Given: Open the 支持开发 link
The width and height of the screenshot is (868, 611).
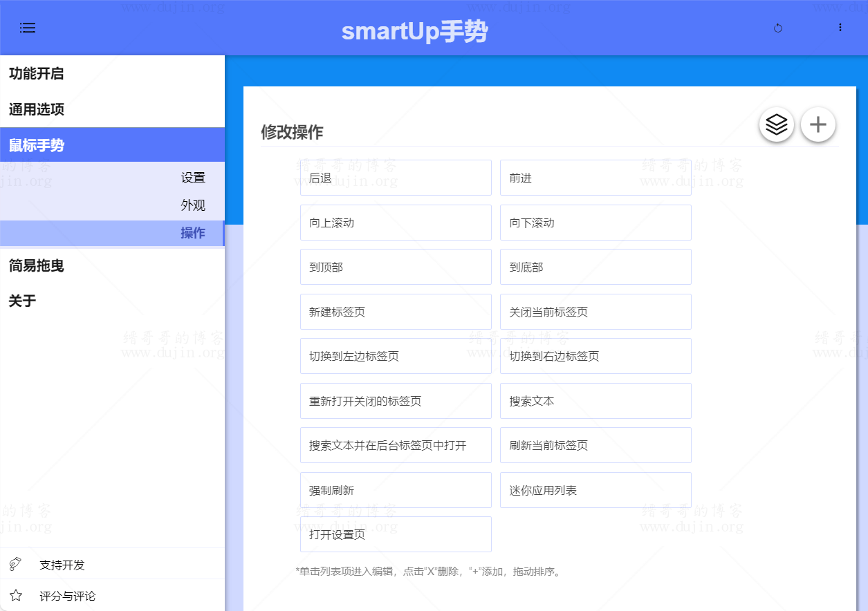Looking at the screenshot, I should (112, 564).
